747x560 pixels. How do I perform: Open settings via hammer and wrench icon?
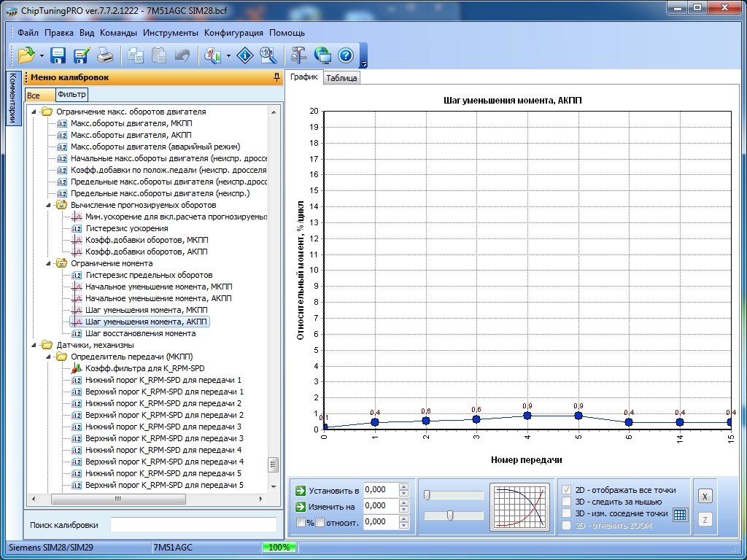pos(298,55)
